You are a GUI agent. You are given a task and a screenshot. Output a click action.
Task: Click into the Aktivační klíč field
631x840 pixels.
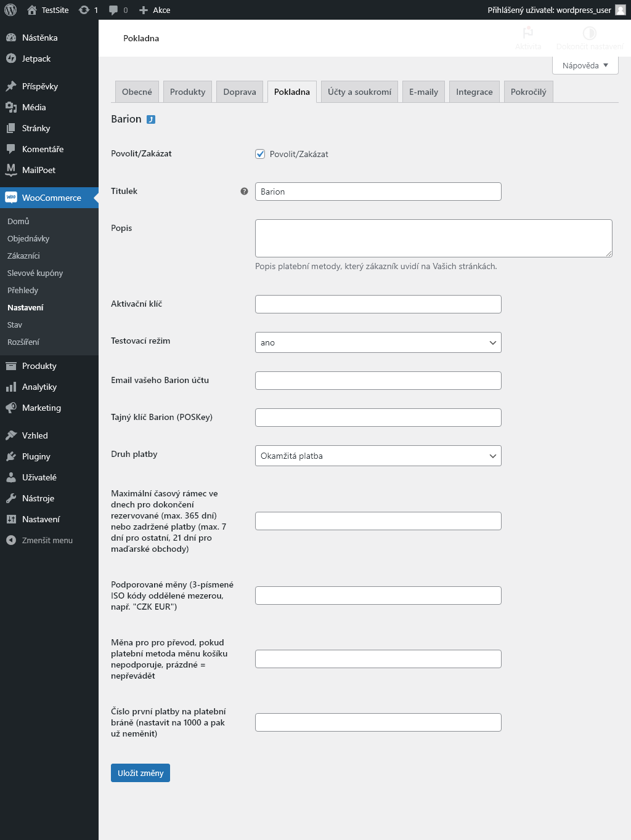378,304
